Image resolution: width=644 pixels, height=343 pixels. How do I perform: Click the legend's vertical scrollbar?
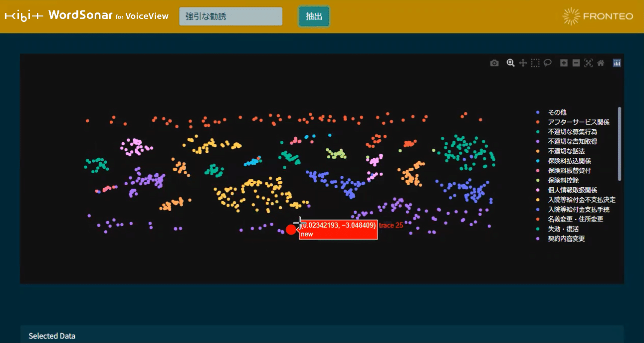tap(620, 144)
